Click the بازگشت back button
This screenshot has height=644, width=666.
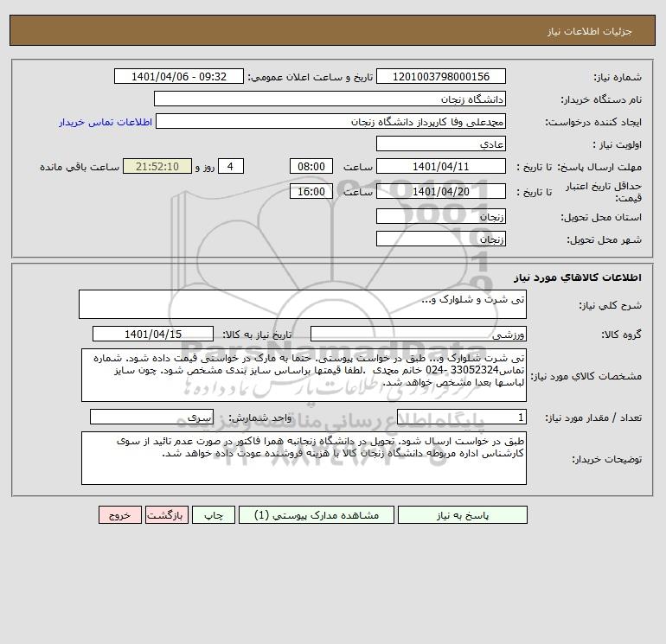166,515
